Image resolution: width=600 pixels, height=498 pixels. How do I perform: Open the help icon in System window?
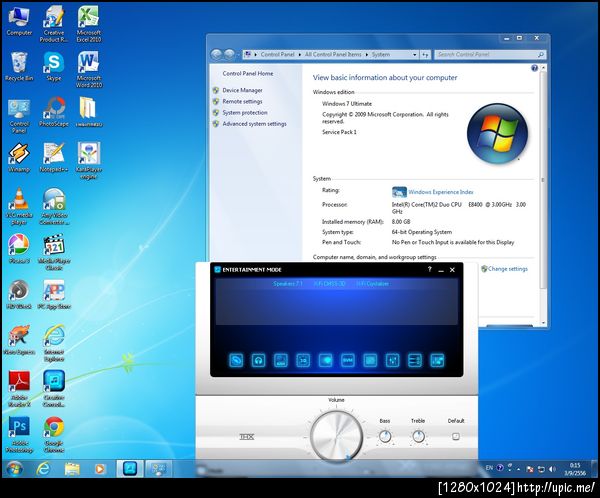coord(534,68)
